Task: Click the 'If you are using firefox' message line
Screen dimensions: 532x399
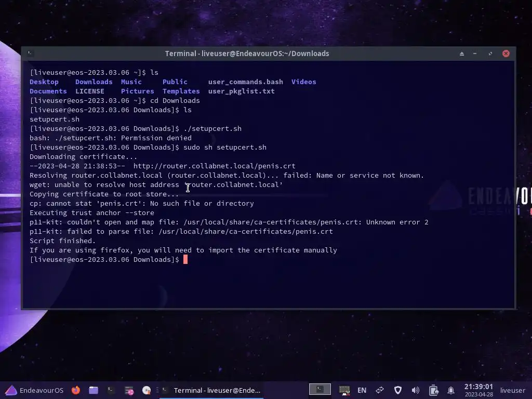Action: tap(183, 250)
